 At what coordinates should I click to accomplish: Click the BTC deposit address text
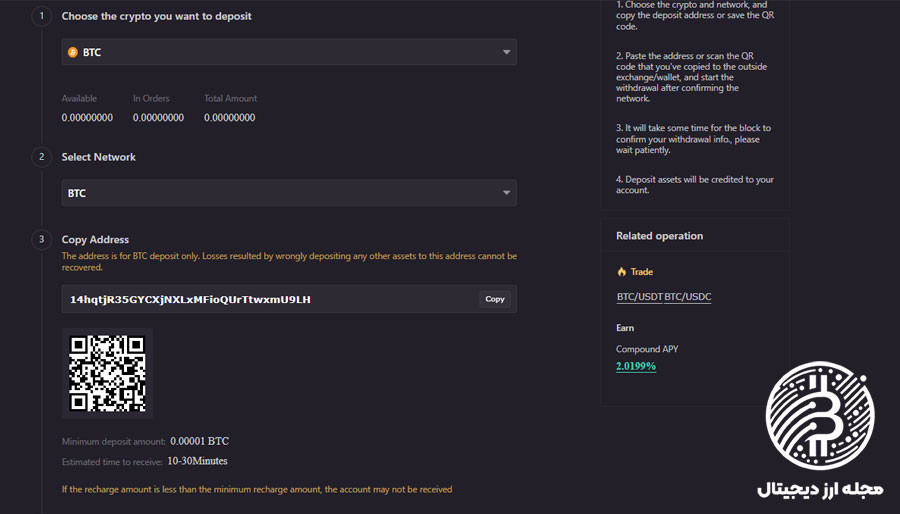click(190, 299)
